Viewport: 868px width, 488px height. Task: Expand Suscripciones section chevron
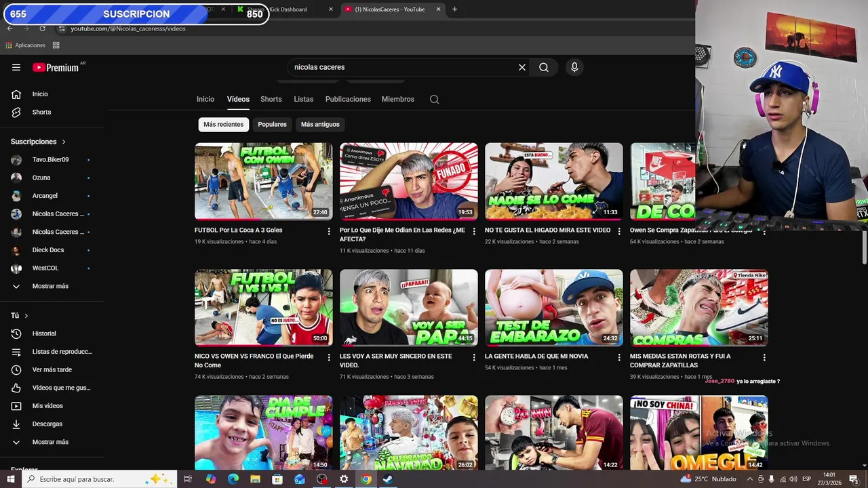point(64,142)
